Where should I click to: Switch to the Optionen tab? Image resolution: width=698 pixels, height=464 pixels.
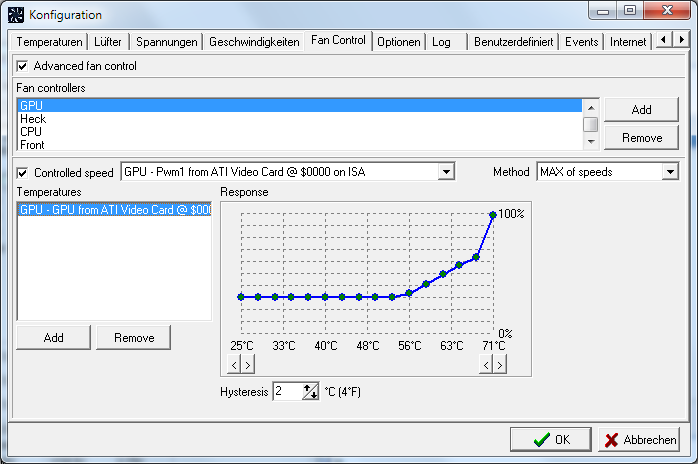tap(399, 42)
